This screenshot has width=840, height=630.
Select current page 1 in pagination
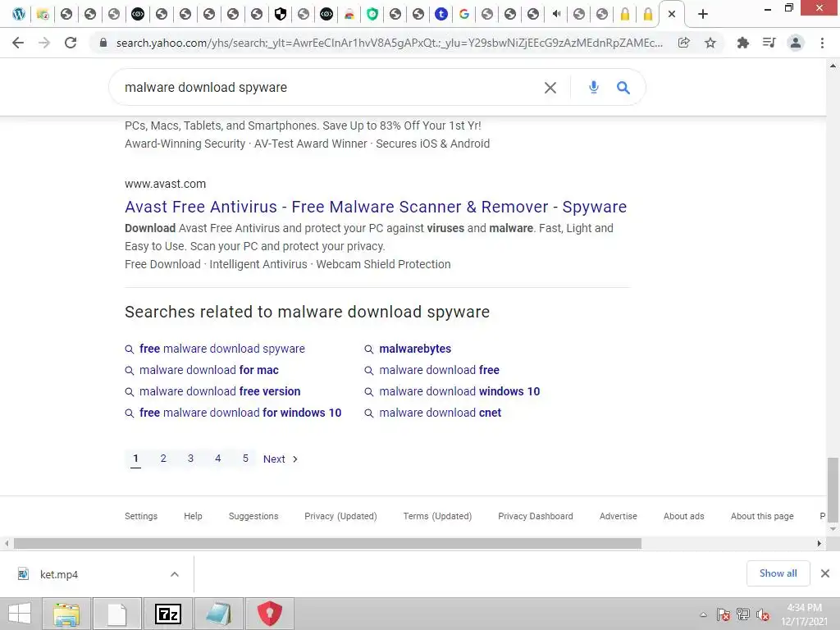[x=135, y=459]
